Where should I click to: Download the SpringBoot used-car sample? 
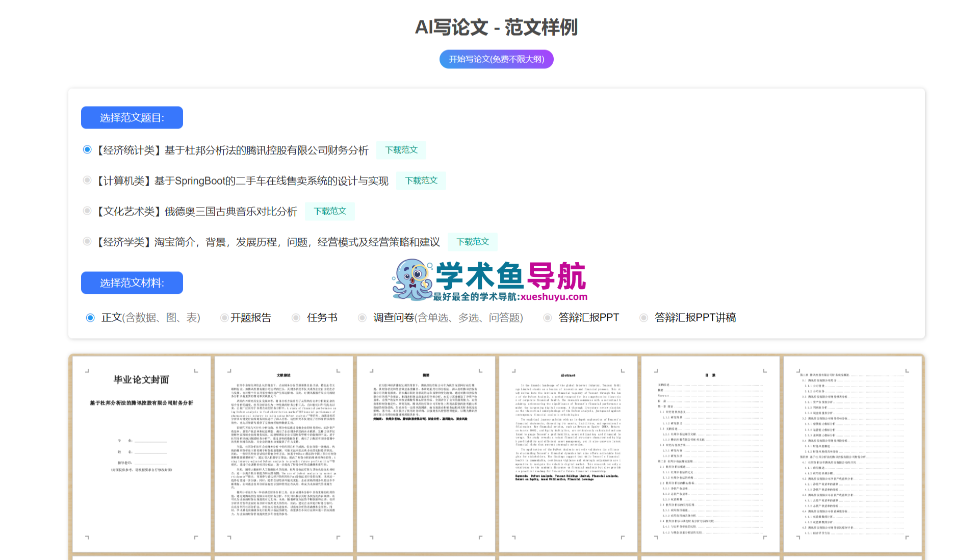click(x=421, y=181)
